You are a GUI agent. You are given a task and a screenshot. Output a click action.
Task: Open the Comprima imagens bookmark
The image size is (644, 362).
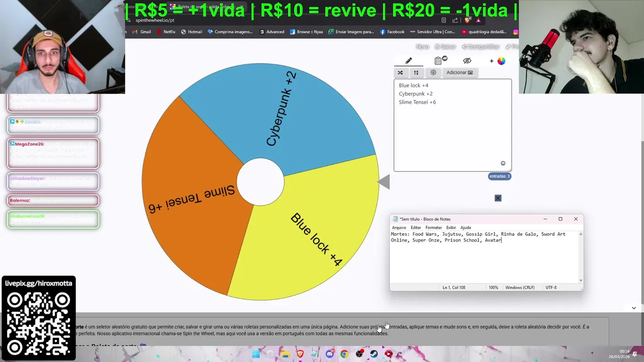click(x=230, y=32)
